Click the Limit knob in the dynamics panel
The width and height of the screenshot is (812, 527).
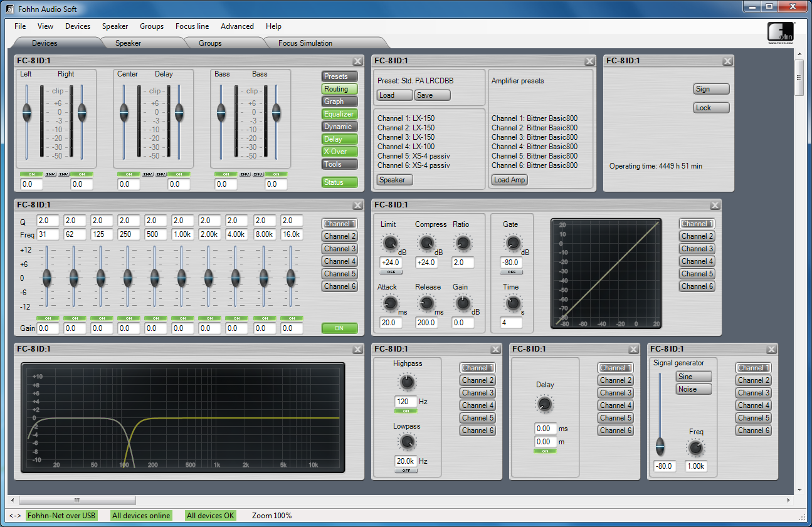(x=389, y=243)
